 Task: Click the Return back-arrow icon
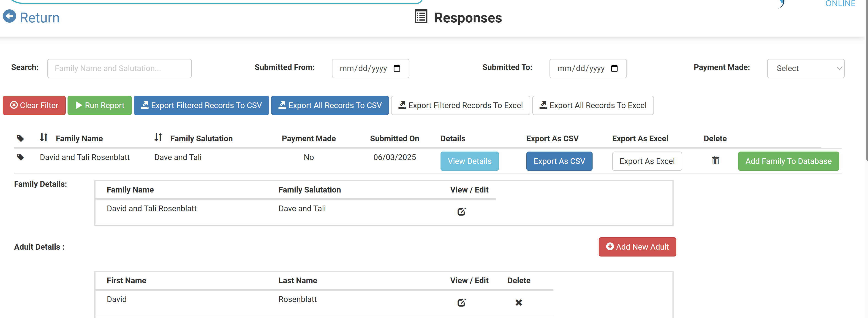point(9,16)
